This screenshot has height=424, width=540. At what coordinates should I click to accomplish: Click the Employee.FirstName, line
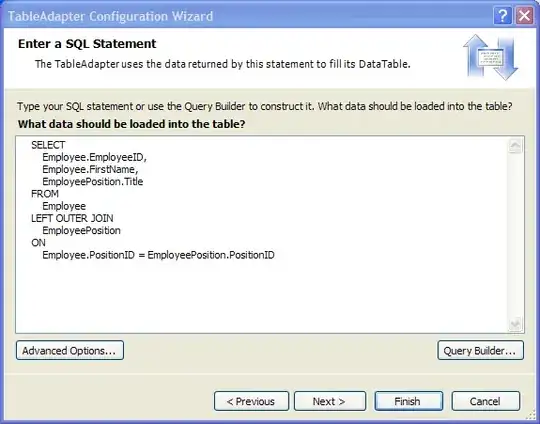(90, 169)
